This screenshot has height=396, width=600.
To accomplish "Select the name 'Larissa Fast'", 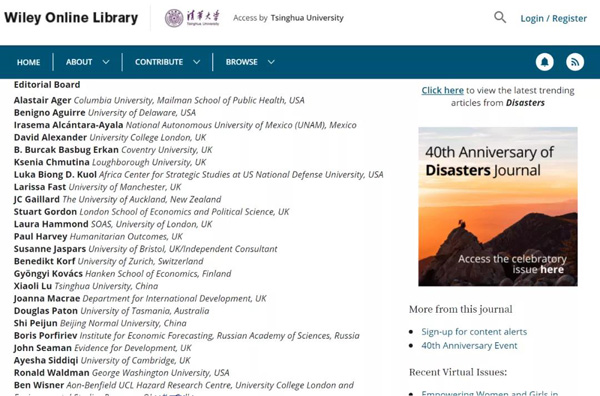I will (x=40, y=187).
